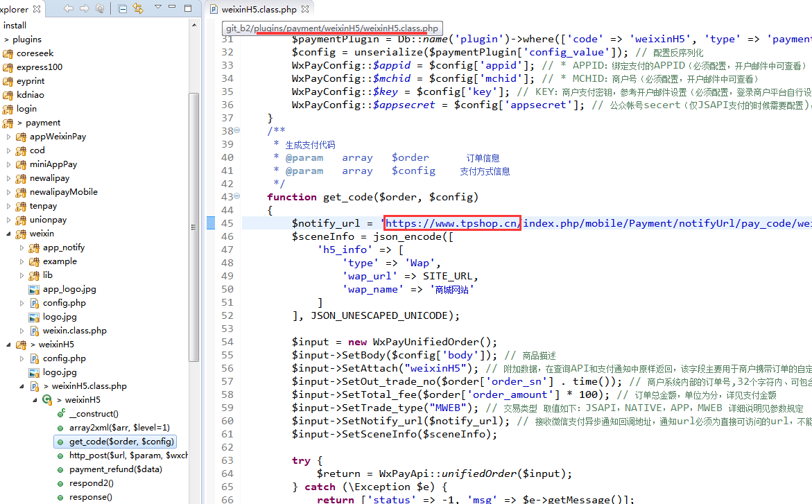This screenshot has height=504, width=812.
Task: Open the explorer View Menu triangle
Action: tap(157, 8)
